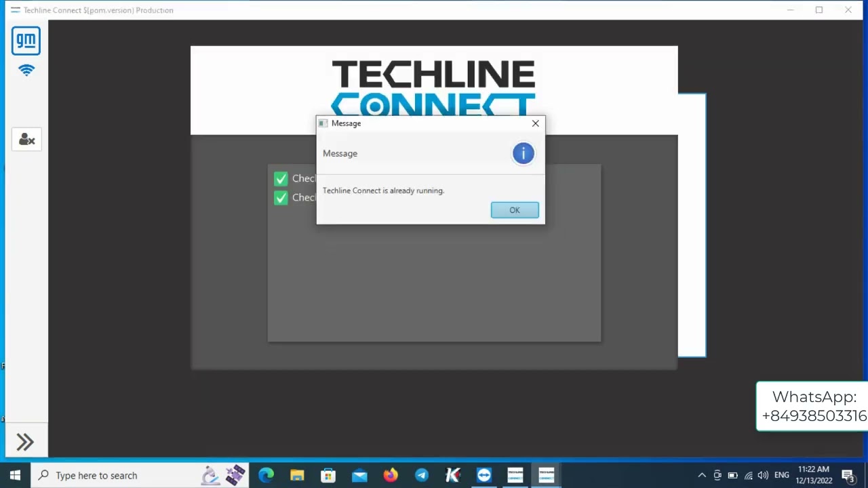The width and height of the screenshot is (868, 488).
Task: Maximize the Techline Connect window
Action: coord(819,10)
